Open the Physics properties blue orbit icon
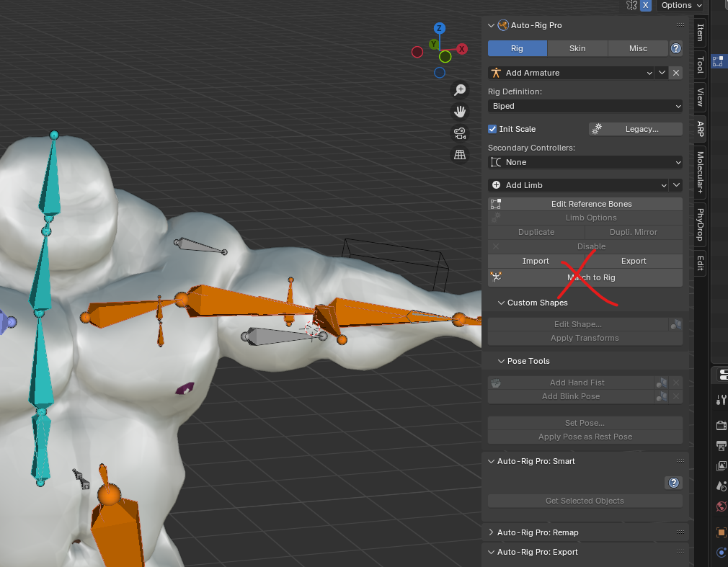 (x=721, y=553)
